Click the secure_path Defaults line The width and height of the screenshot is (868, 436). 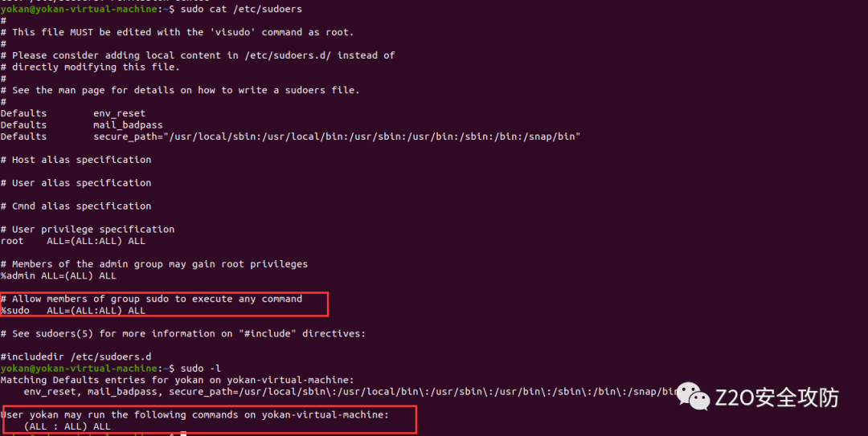pyautogui.click(x=291, y=137)
